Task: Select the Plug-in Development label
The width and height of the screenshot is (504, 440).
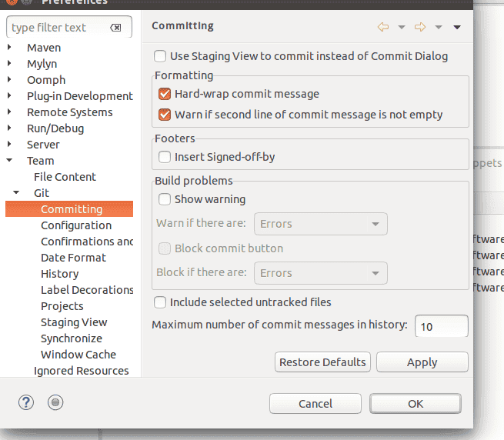Action: [x=80, y=96]
